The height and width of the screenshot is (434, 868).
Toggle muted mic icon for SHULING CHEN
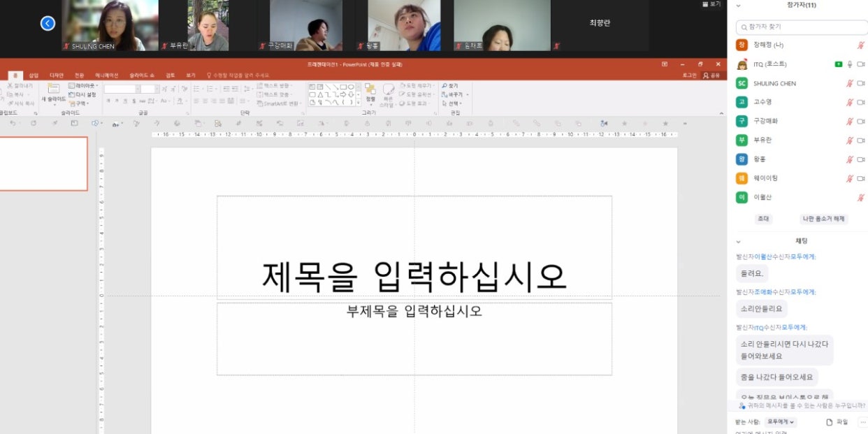(x=850, y=83)
